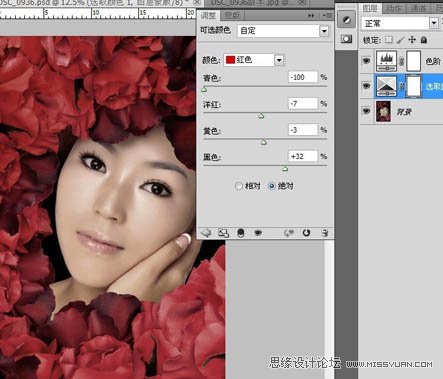Hide the Selective Color layer
This screenshot has height=379, width=443.
[366, 86]
